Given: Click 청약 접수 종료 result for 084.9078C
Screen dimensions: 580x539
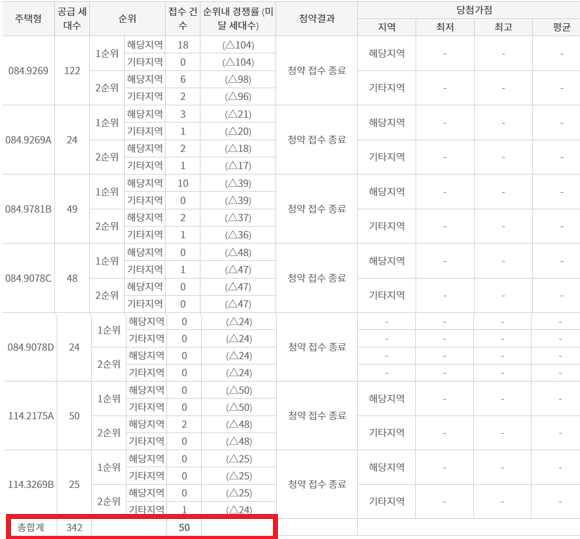Looking at the screenshot, I should 317,278.
